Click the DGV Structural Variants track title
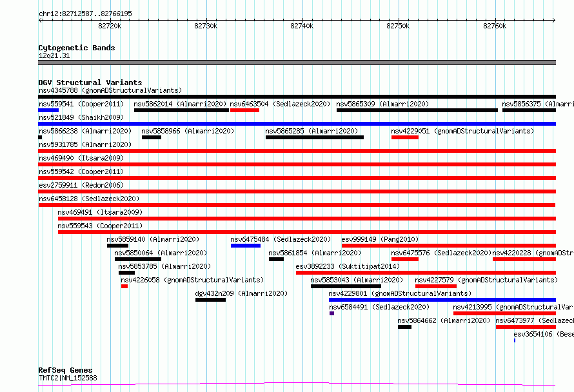Image resolution: width=574 pixels, height=392 pixels. pos(90,83)
